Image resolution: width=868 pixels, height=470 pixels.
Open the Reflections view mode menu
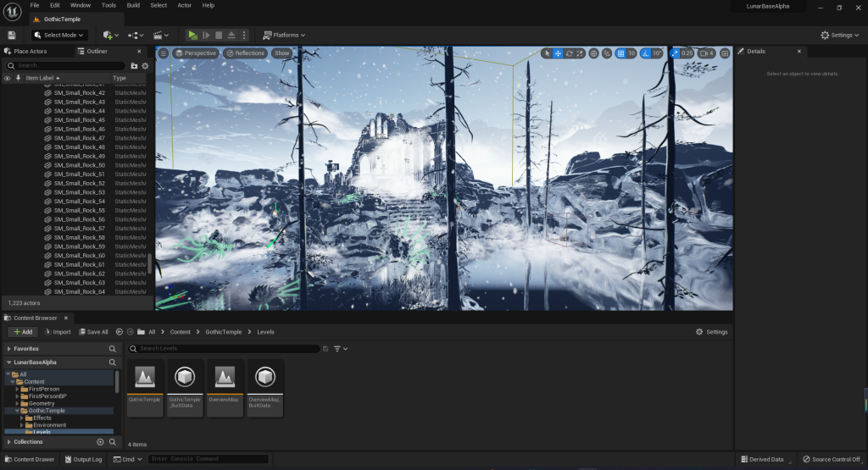click(245, 53)
